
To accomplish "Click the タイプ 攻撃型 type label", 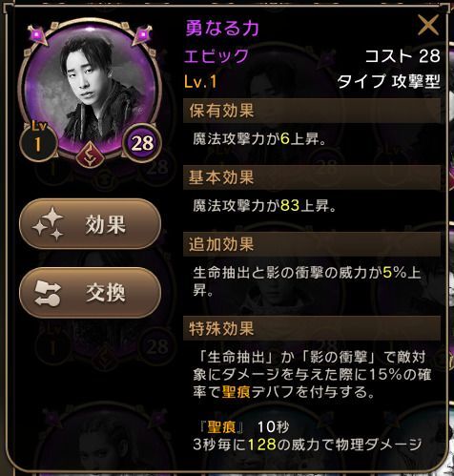I will (x=388, y=82).
